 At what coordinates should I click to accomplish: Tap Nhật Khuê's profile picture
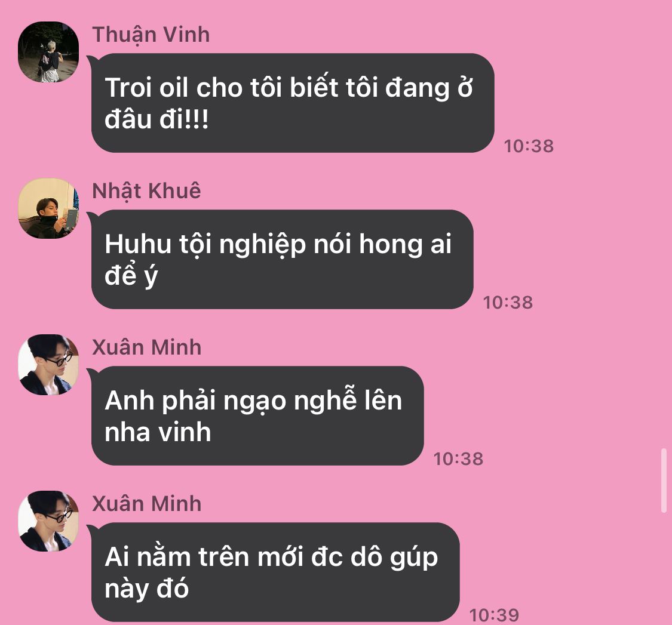coord(48,208)
